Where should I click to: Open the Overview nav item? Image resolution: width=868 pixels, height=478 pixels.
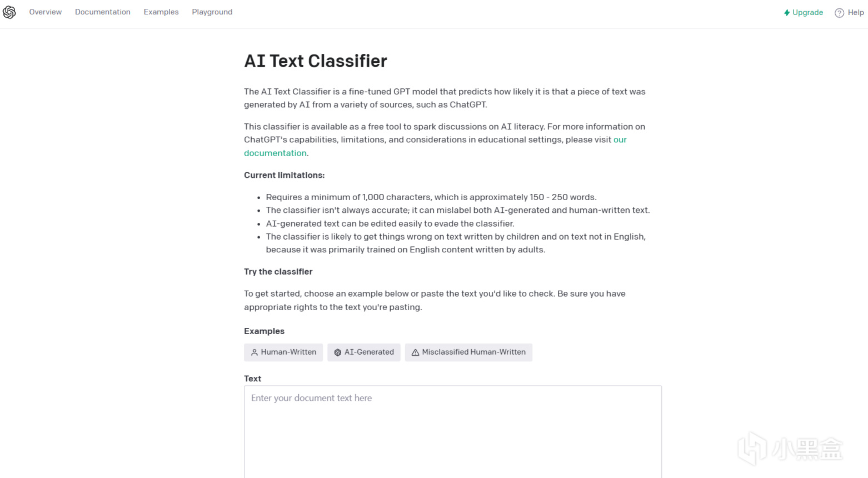click(x=46, y=12)
